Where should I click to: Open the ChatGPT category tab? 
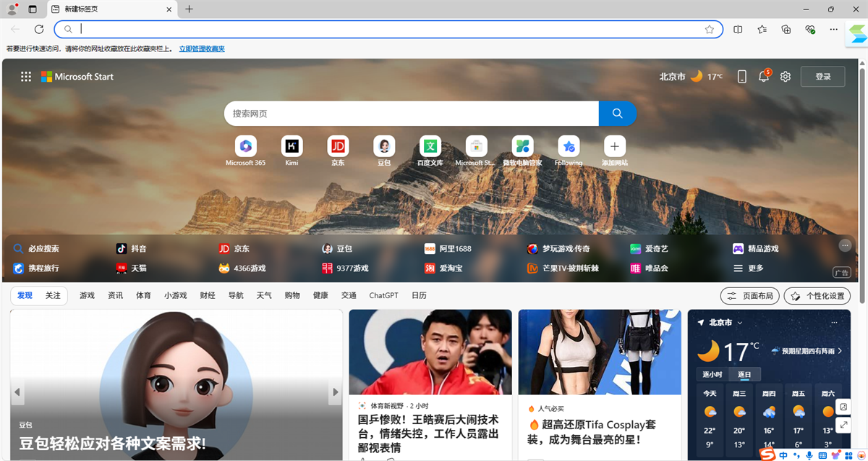tap(383, 295)
